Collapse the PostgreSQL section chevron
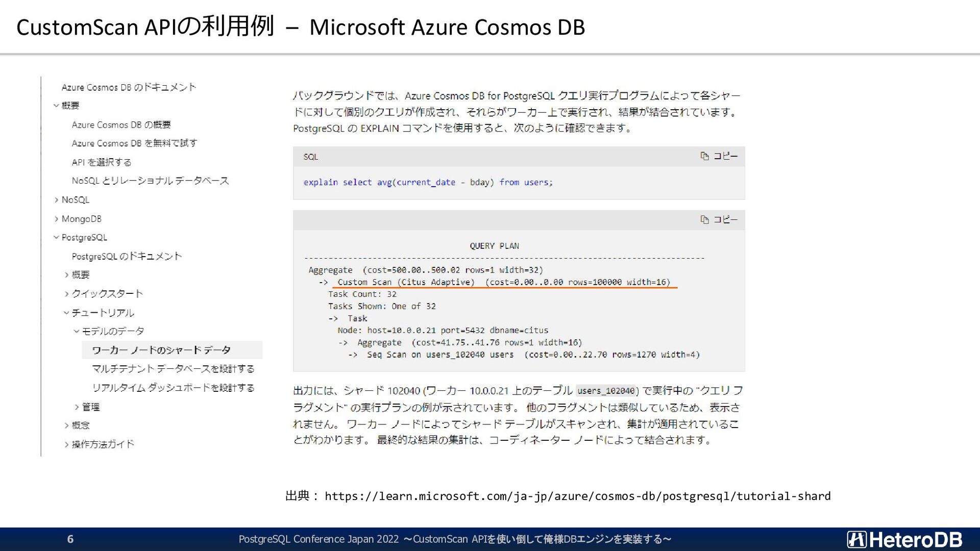 [56, 237]
